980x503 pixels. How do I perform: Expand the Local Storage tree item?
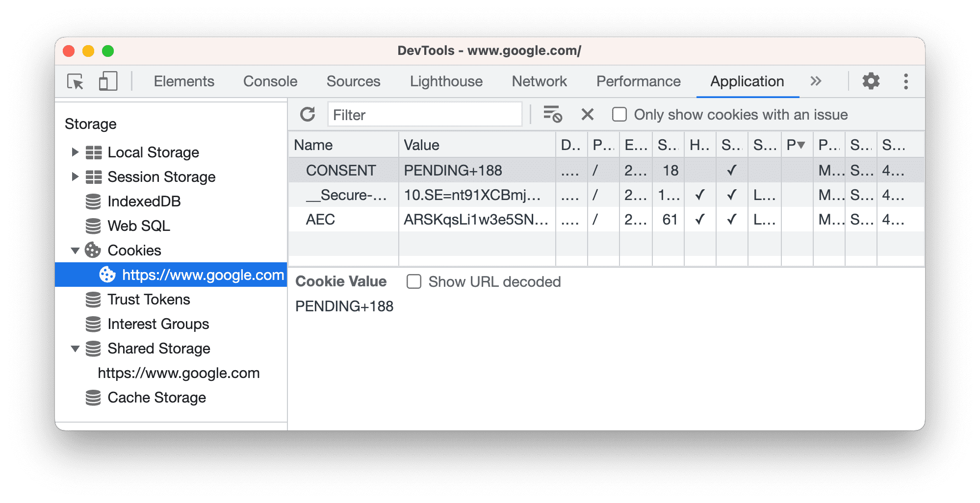coord(75,152)
